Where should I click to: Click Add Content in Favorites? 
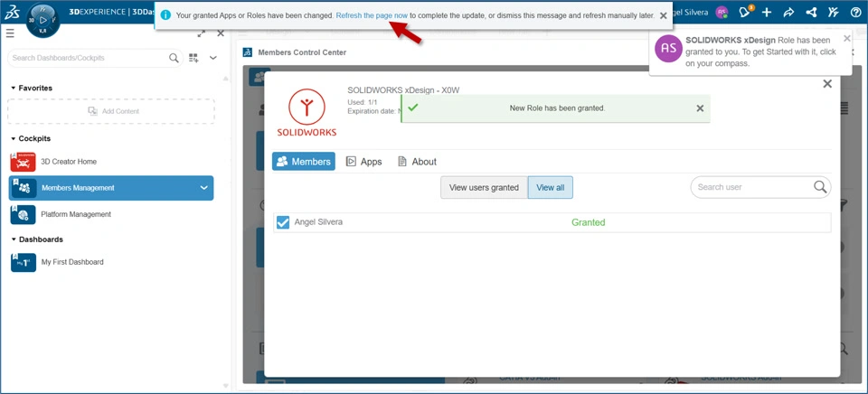(110, 111)
